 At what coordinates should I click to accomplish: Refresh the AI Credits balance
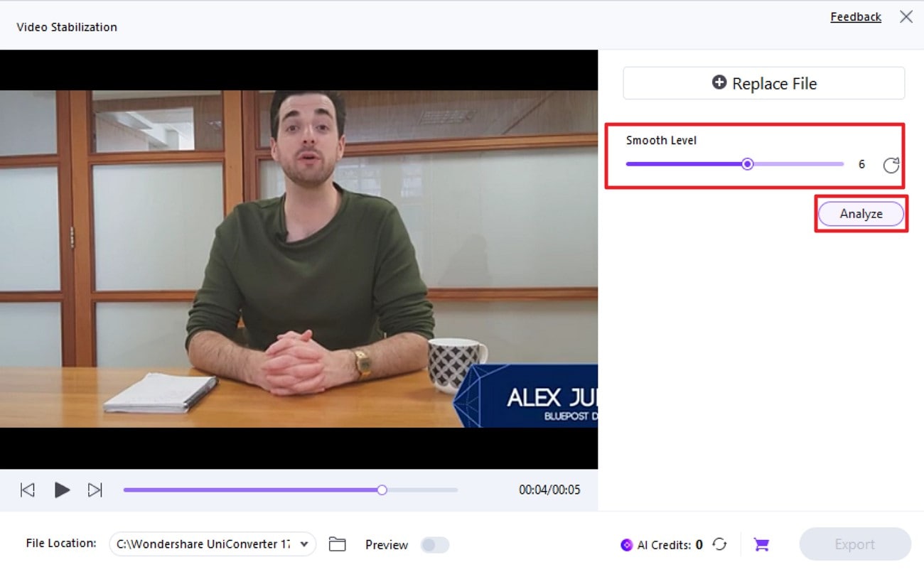(x=720, y=544)
